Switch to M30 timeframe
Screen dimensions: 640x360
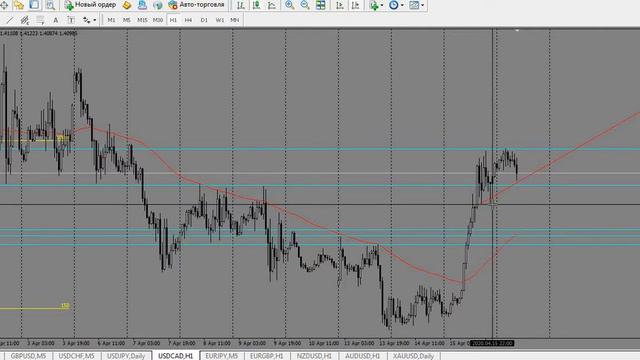(158, 20)
